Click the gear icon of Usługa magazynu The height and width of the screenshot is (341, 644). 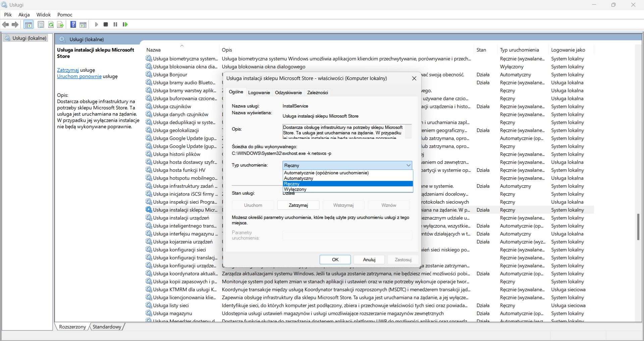tap(149, 313)
